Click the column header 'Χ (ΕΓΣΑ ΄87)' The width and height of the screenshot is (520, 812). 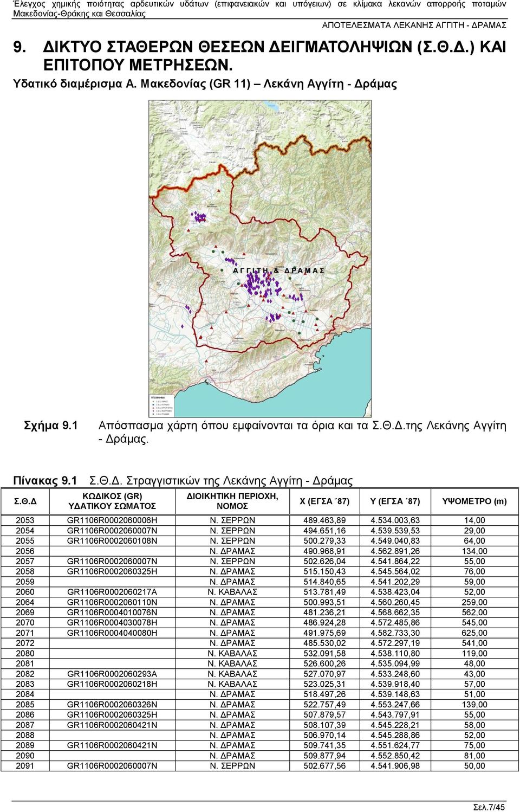point(324,501)
